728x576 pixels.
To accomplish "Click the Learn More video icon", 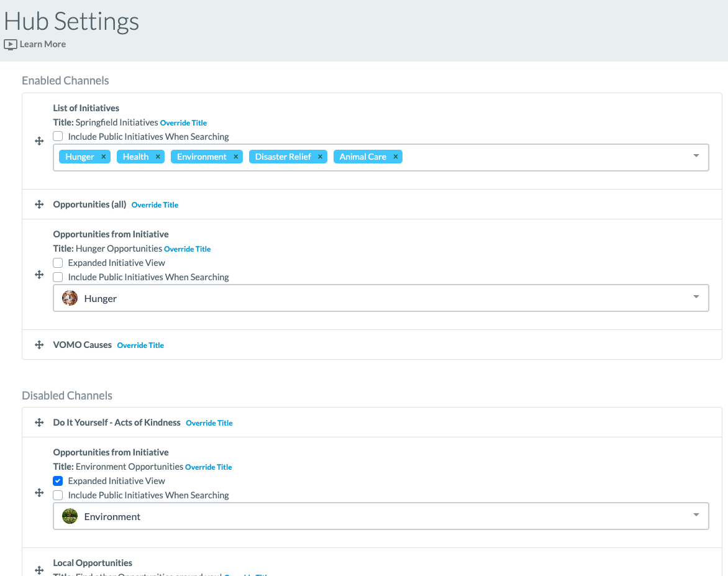I will [x=10, y=45].
